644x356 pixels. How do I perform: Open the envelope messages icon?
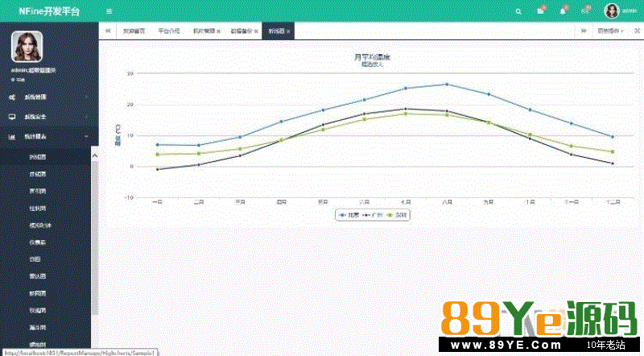coord(540,11)
